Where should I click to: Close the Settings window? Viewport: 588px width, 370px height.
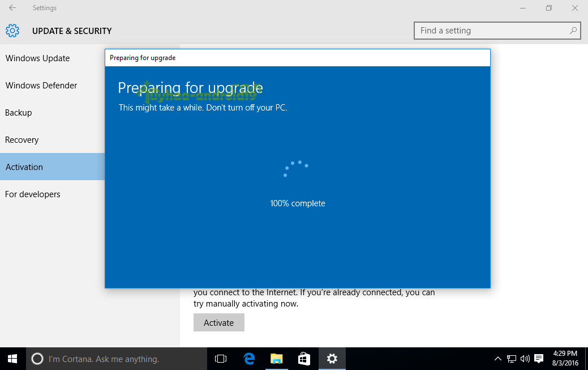(574, 8)
